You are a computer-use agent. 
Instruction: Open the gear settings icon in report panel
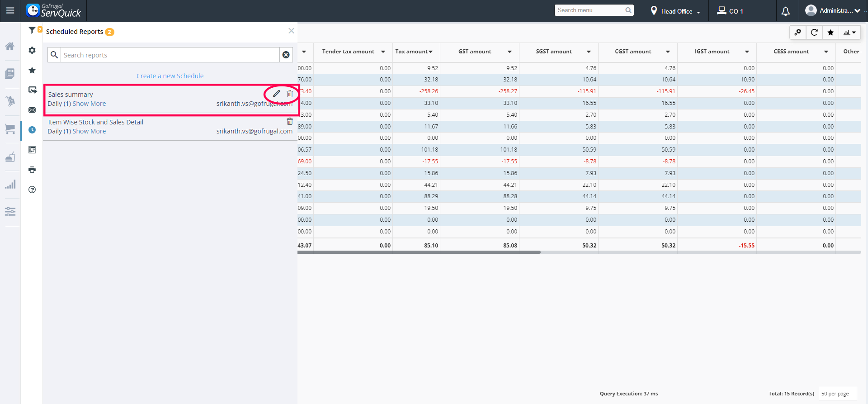(x=32, y=50)
